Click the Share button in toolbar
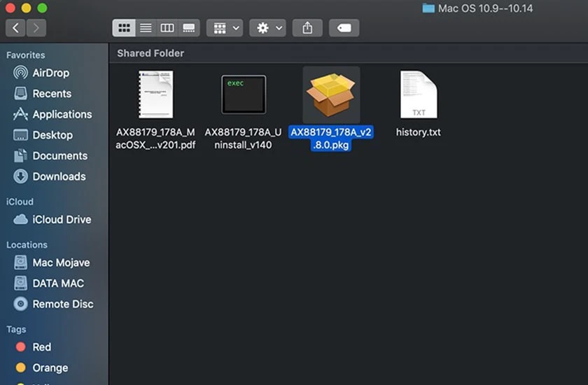 pos(307,28)
